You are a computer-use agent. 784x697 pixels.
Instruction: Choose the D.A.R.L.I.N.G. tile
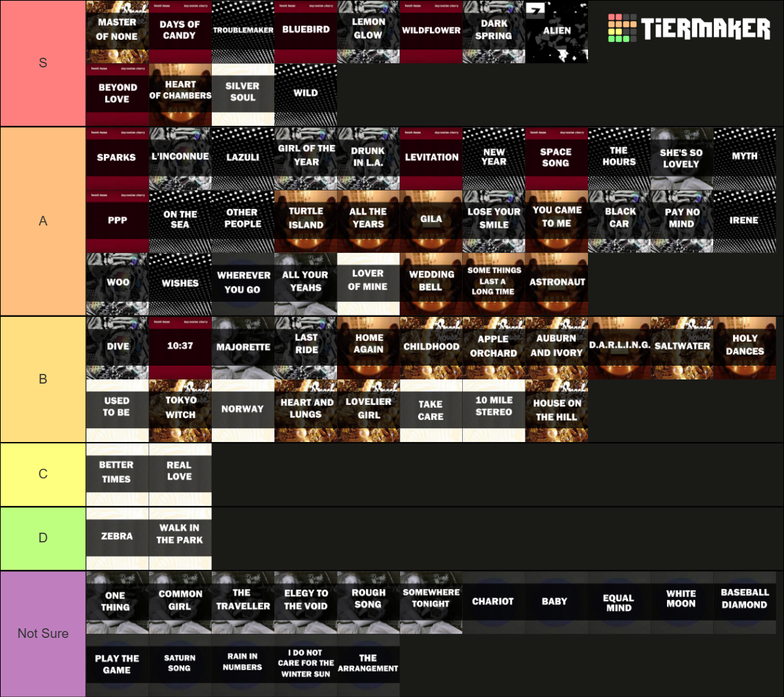click(x=620, y=348)
